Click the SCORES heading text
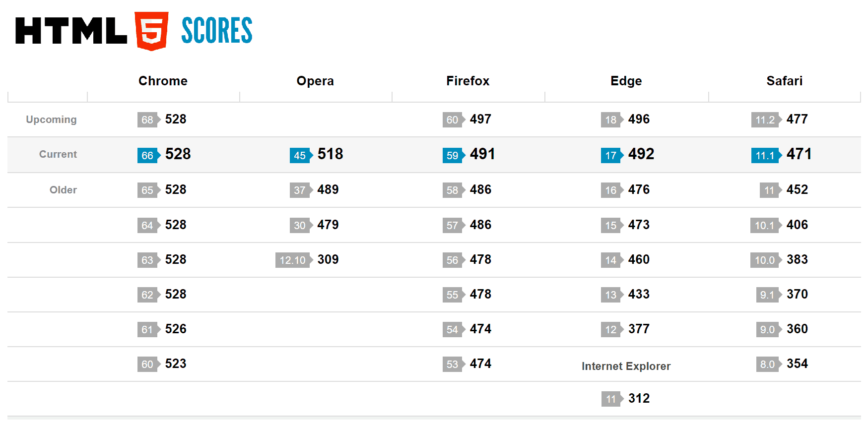 [217, 30]
